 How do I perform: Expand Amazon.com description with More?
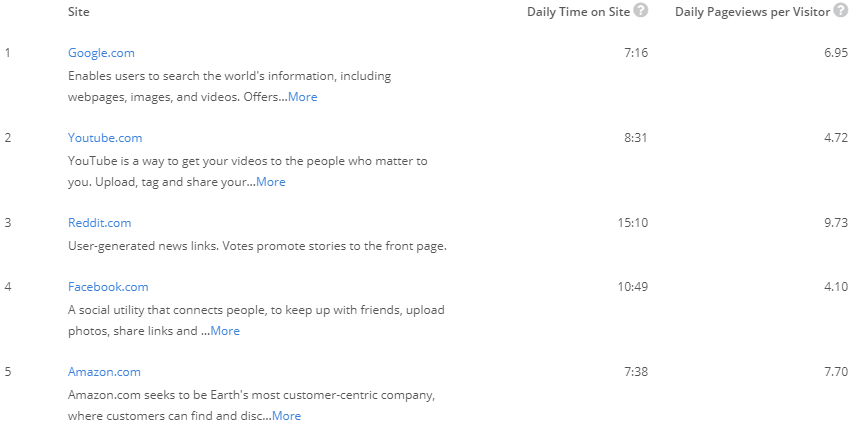click(286, 416)
